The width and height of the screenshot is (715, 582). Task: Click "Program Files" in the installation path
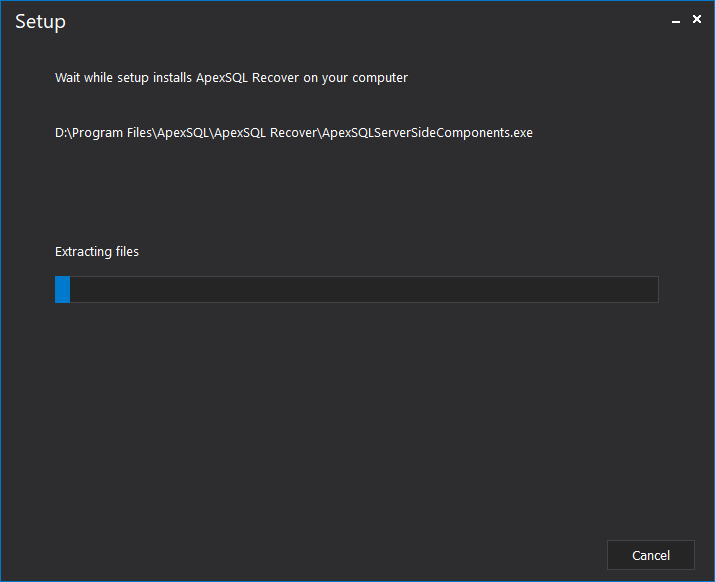point(111,132)
